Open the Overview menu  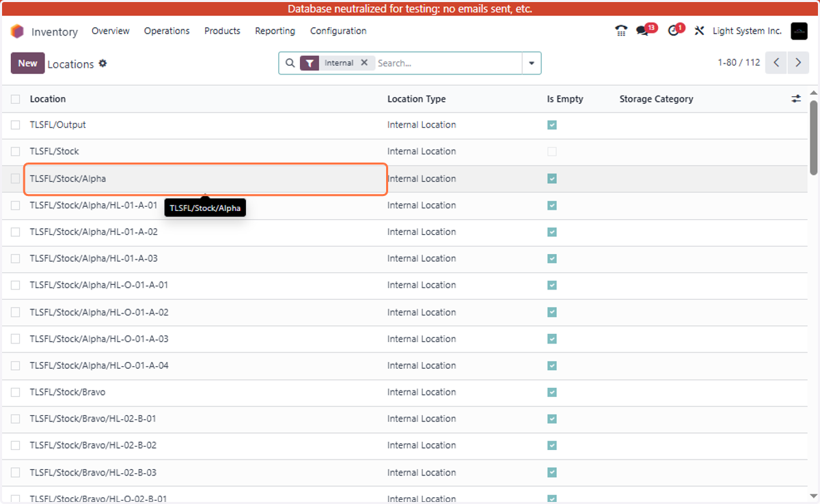(111, 31)
